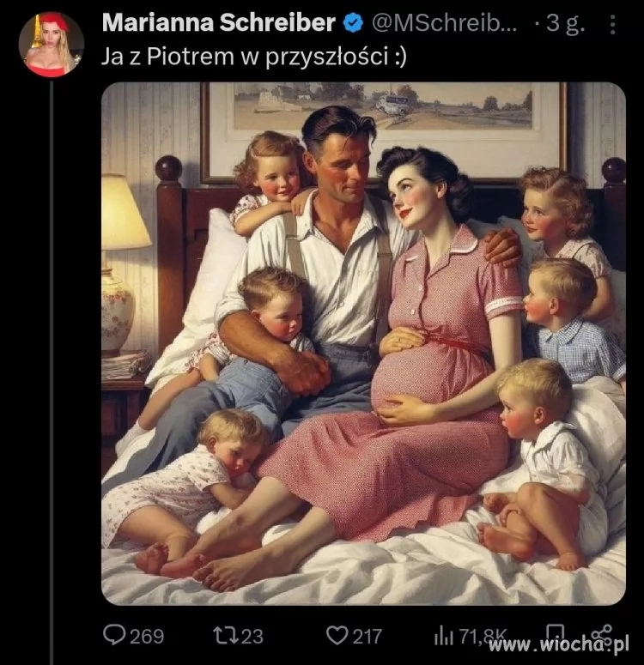The height and width of the screenshot is (665, 644).
Task: Open the attached family illustration image
Action: tap(363, 343)
